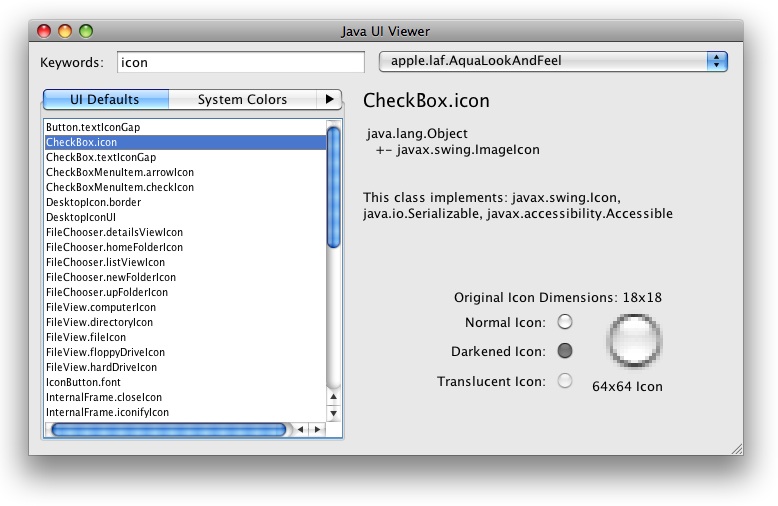Click the horizontal scrollbar thumb under list
This screenshot has height=506, width=778.
click(169, 430)
